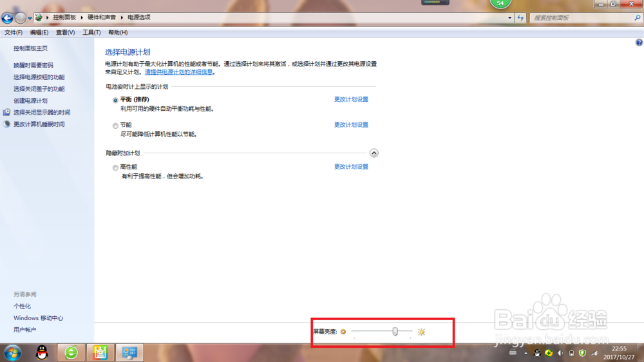The width and height of the screenshot is (644, 362).
Task: Click the bright sun brightness icon
Action: [421, 332]
